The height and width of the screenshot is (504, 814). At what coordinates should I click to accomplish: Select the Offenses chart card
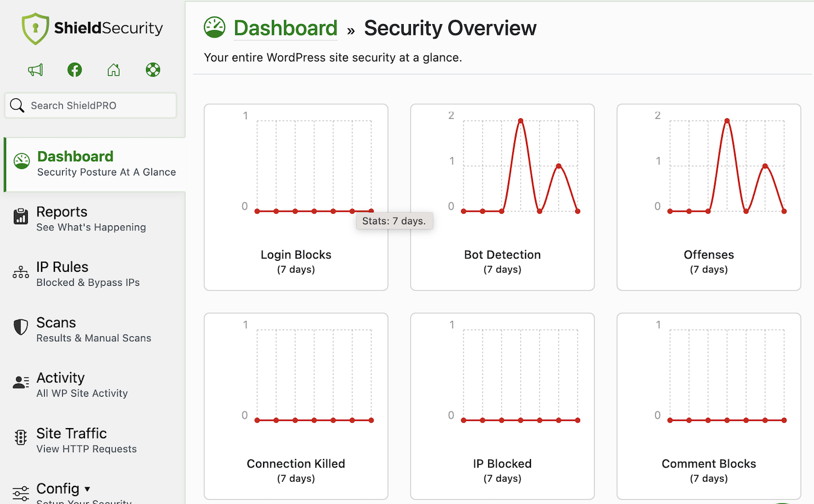coord(708,197)
